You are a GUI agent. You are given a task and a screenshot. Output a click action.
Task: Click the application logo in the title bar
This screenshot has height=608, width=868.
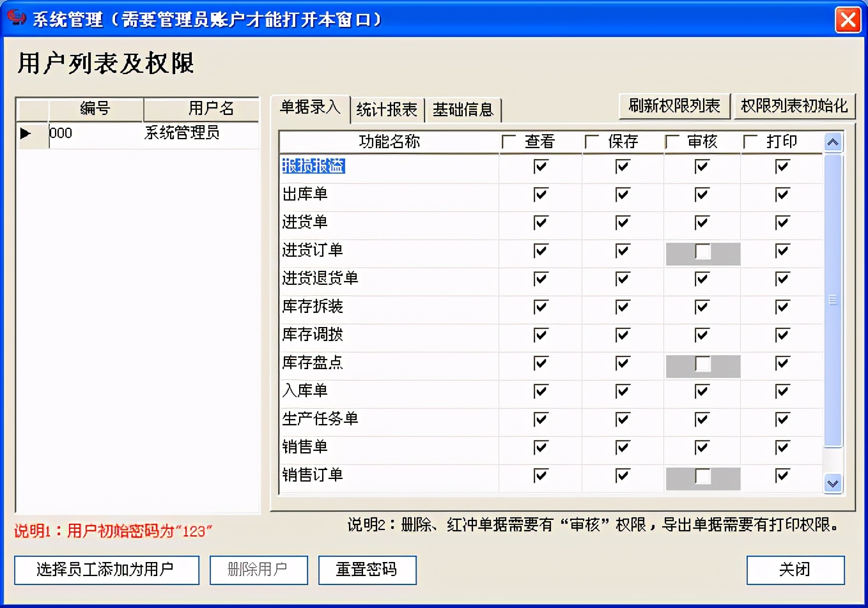17,19
